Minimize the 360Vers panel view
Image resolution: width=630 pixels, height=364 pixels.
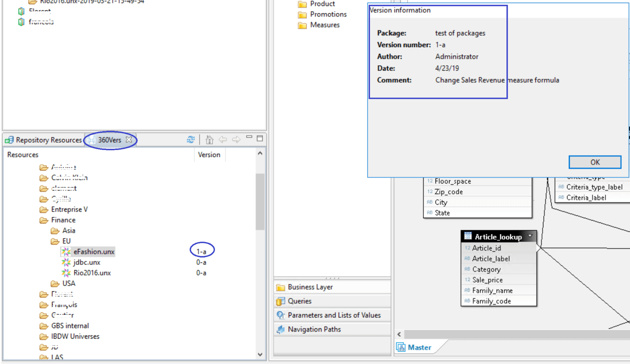249,137
